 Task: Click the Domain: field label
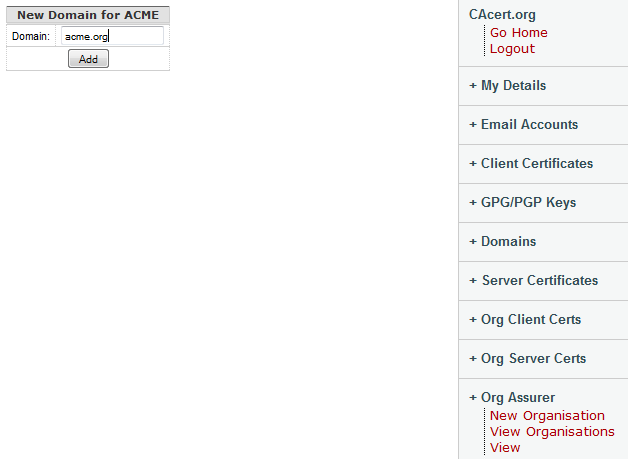coord(30,36)
